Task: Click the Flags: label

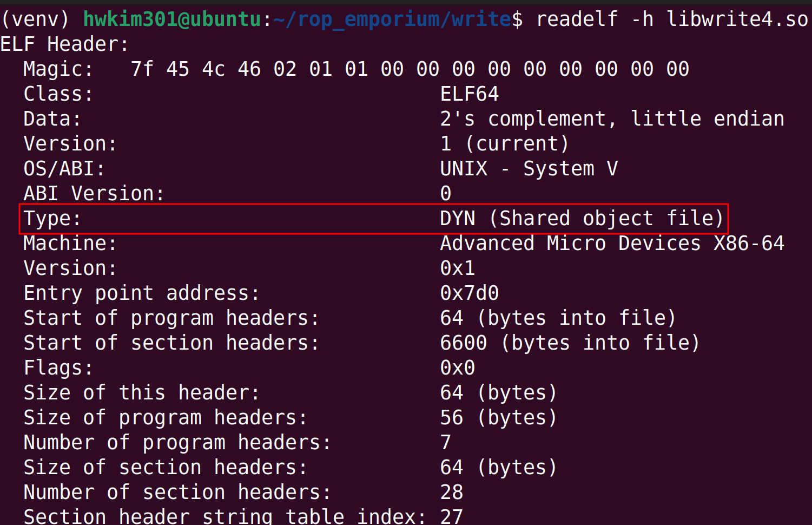Action: [58, 368]
